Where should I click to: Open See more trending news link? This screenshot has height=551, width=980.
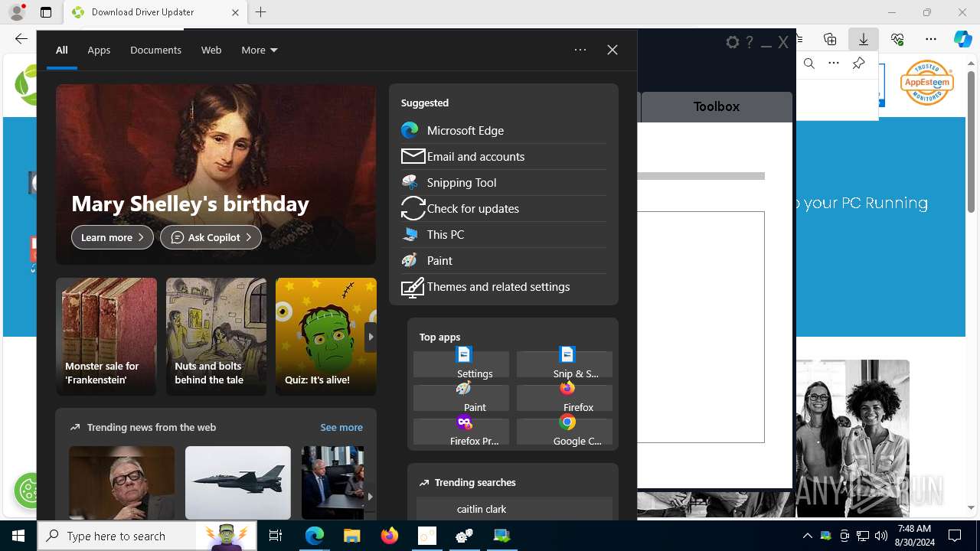tap(341, 427)
